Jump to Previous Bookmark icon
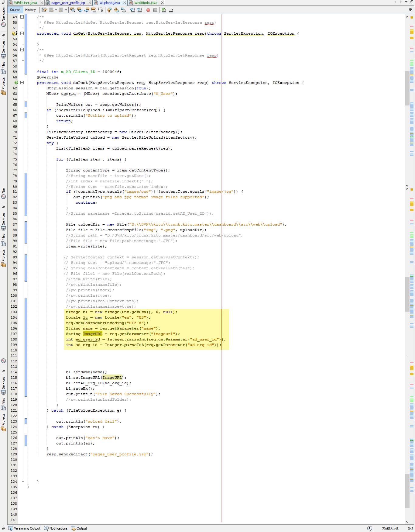The image size is (415, 532). [110, 10]
